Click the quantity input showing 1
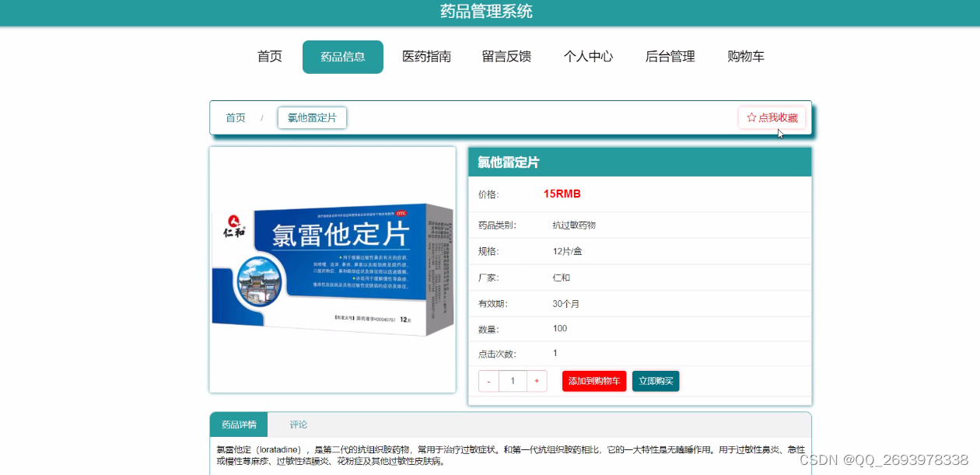 point(513,381)
